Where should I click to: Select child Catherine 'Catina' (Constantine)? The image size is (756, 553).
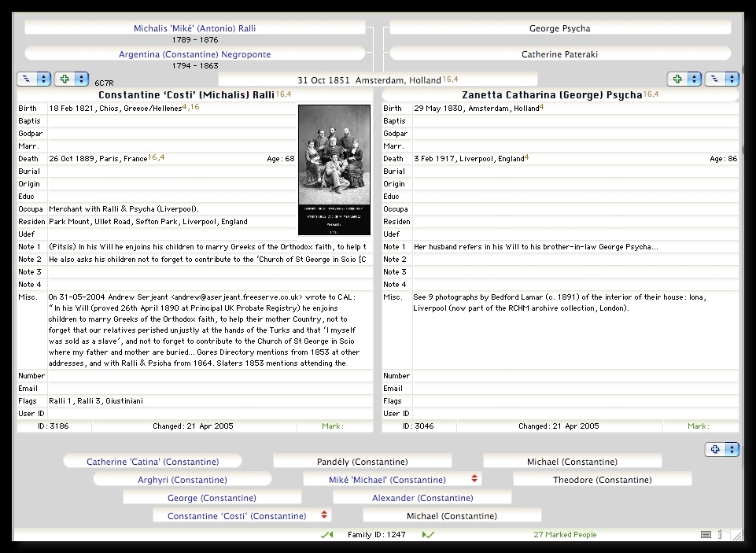pyautogui.click(x=153, y=462)
